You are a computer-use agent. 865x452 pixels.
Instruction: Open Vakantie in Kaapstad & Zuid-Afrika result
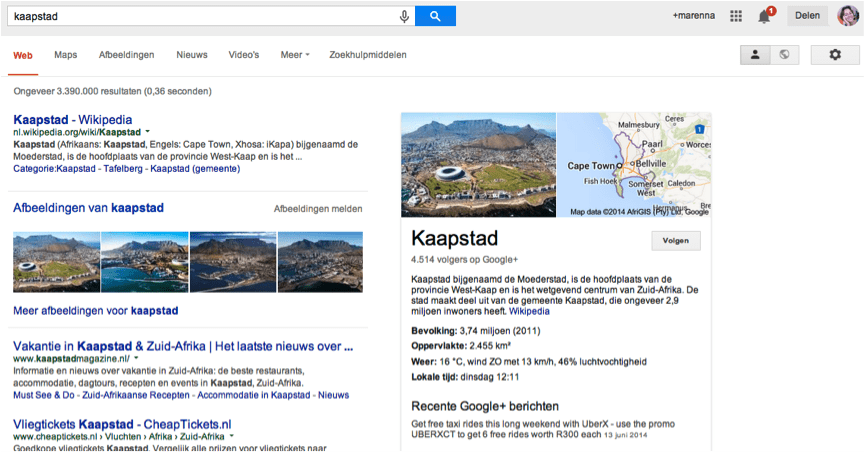[183, 347]
